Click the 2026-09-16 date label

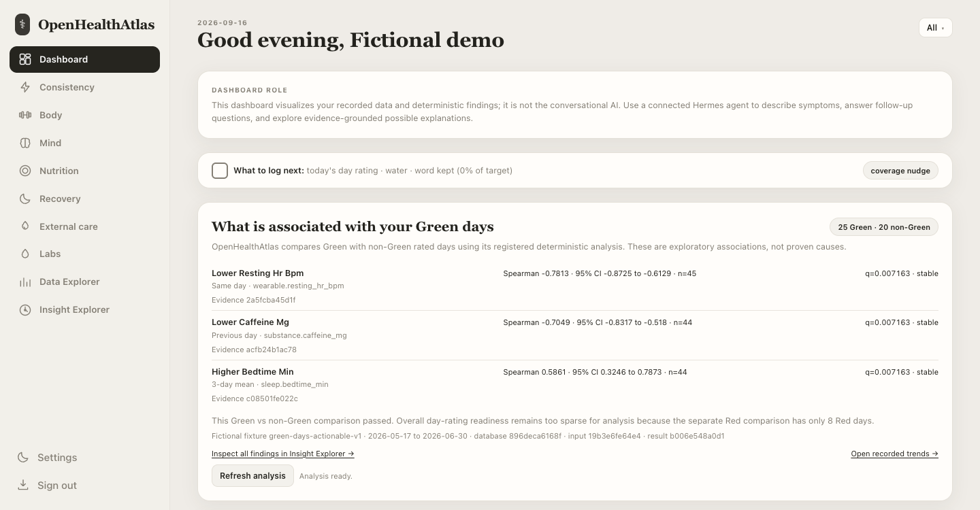(x=223, y=22)
